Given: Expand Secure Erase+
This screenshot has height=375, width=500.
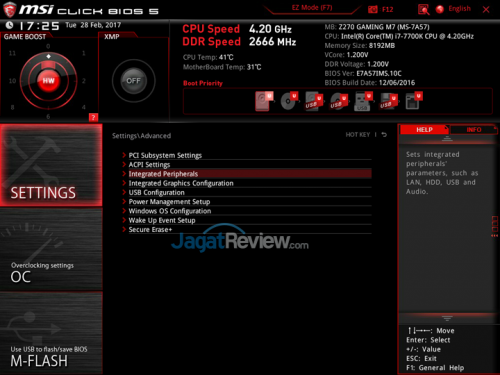Looking at the screenshot, I should click(x=247, y=230).
